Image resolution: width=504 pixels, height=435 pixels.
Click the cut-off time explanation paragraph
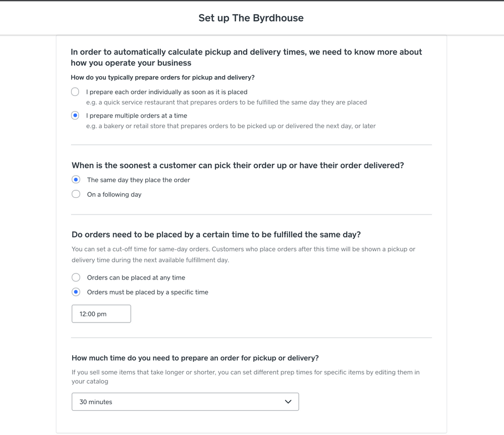pos(243,255)
